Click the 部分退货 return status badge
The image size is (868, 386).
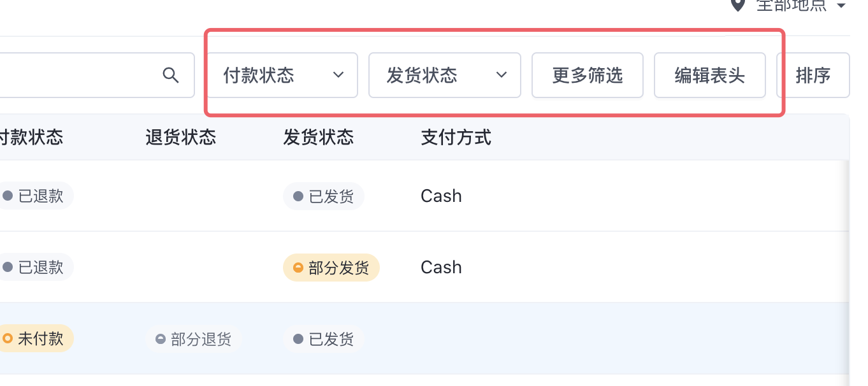194,339
